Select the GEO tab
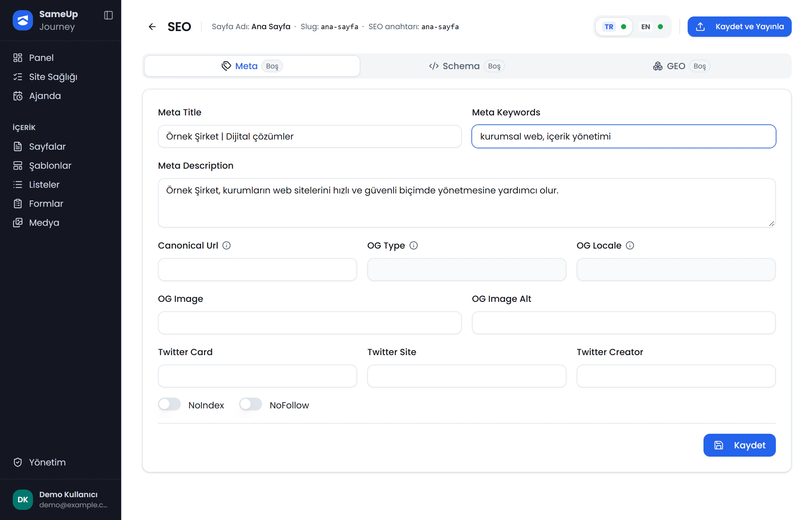 681,66
